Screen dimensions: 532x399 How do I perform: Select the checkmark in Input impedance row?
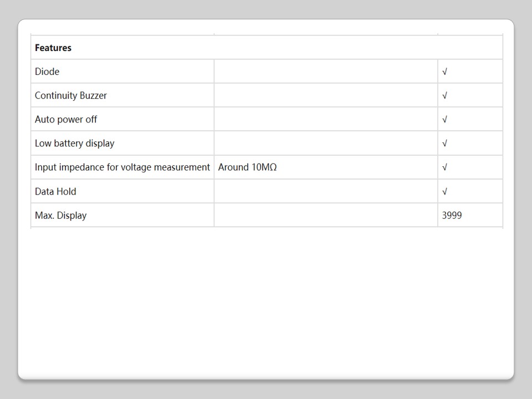pos(445,167)
